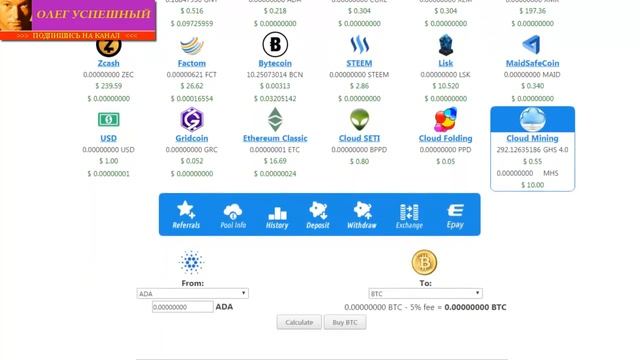Click the Factom balance 0.00000621 FCT
This screenshot has width=640, height=360.
tap(192, 75)
